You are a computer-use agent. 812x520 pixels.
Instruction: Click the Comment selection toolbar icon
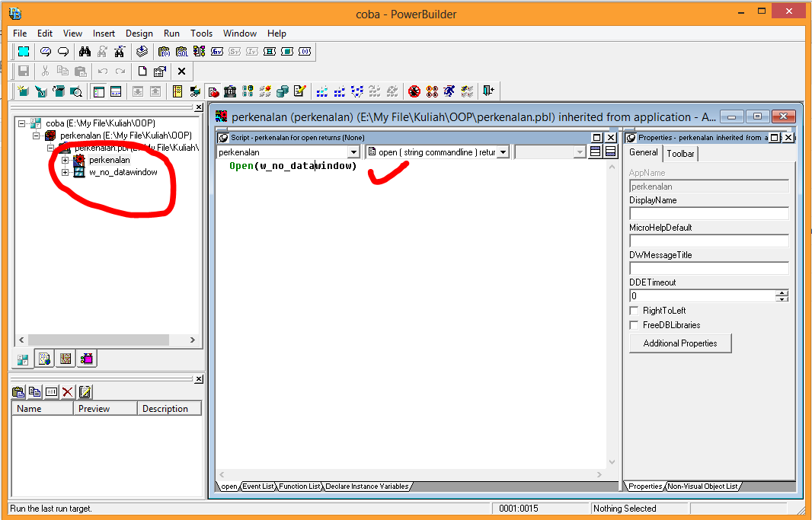click(46, 51)
